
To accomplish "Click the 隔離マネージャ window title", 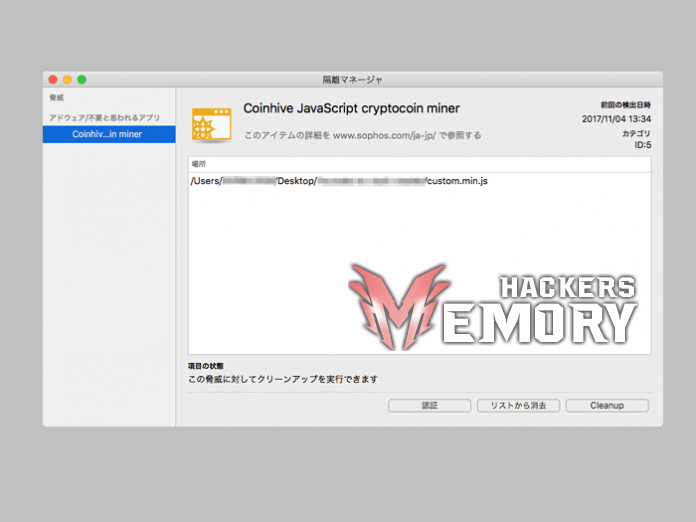I will [x=352, y=79].
